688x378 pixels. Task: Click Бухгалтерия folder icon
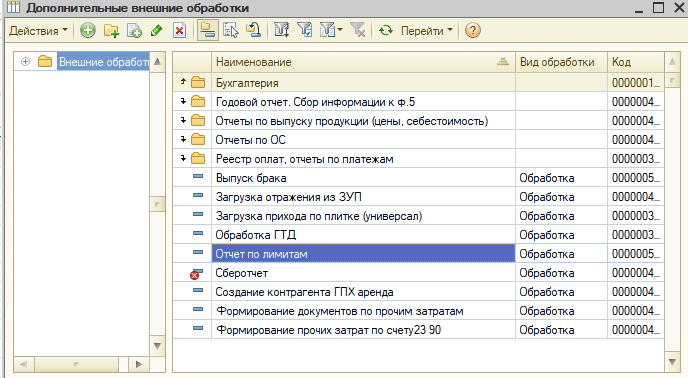tap(198, 82)
